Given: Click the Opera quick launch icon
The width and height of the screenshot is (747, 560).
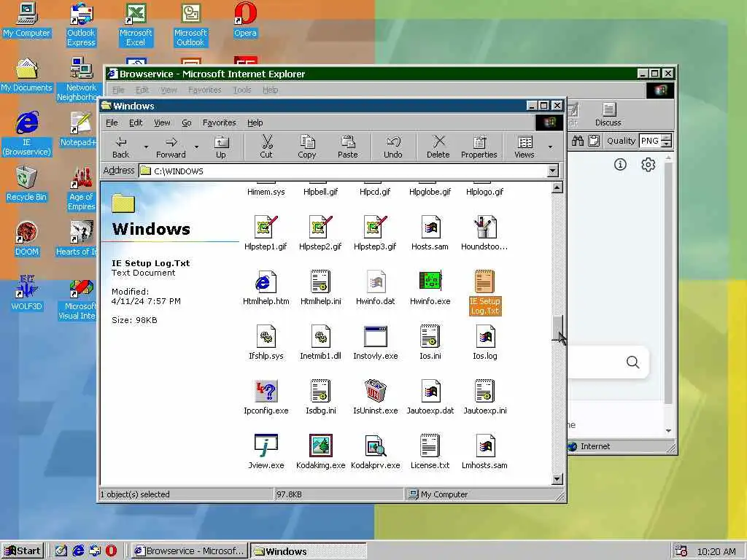Looking at the screenshot, I should (x=111, y=551).
